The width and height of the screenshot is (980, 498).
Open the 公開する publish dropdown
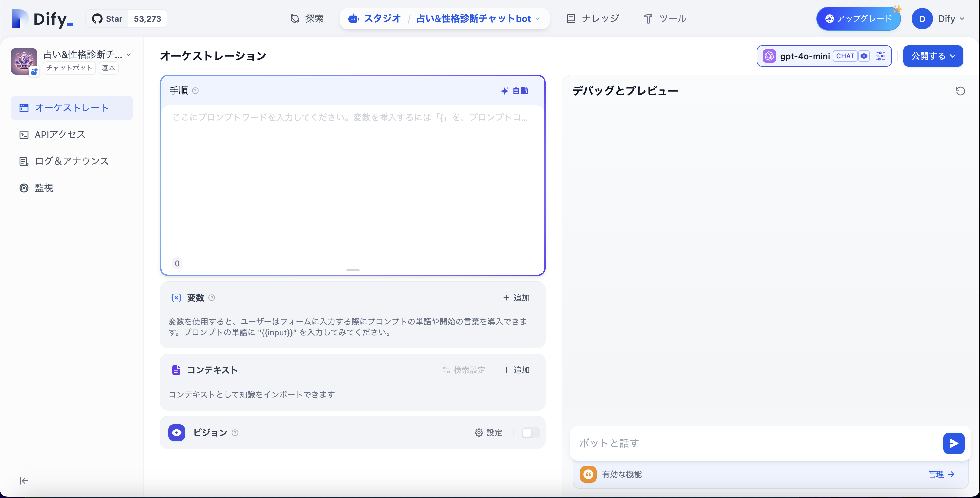(x=933, y=56)
